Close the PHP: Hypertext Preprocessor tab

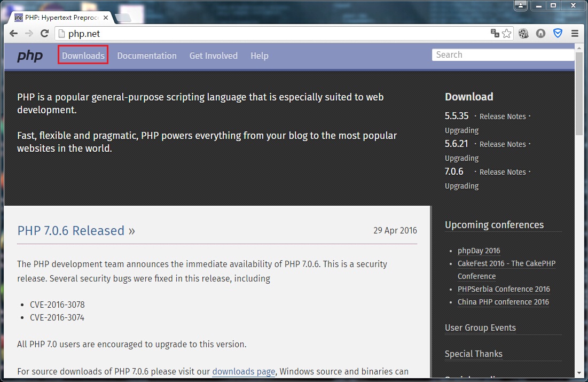click(x=106, y=18)
